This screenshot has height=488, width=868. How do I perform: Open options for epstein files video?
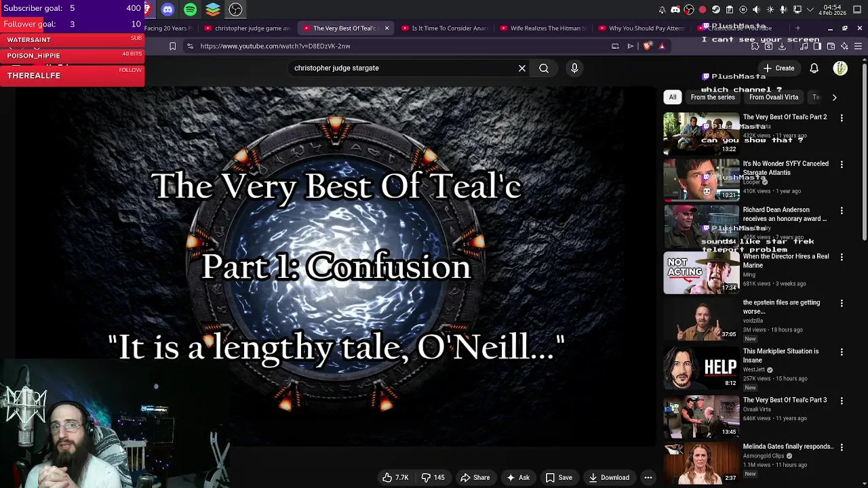click(842, 304)
